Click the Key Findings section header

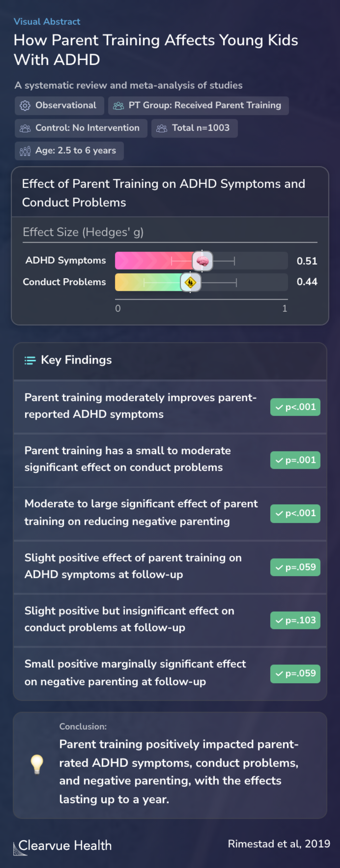tap(76, 360)
